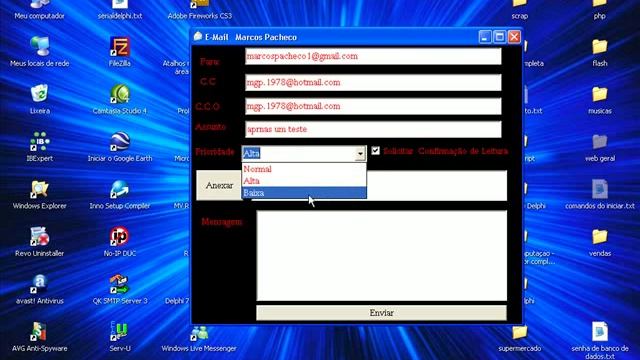Toggle Solicitar Confirmação de Leitura checkbox
The width and height of the screenshot is (640, 360).
click(376, 151)
